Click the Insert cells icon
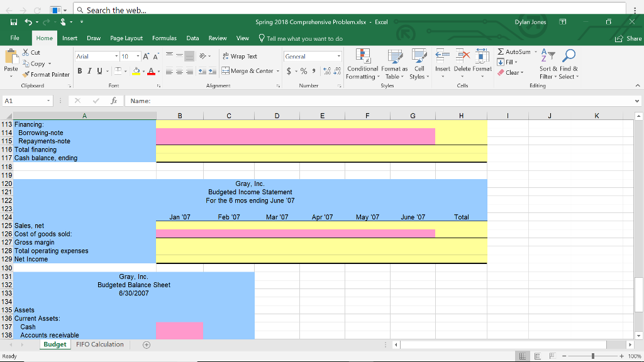This screenshot has width=644, height=362. tap(442, 56)
